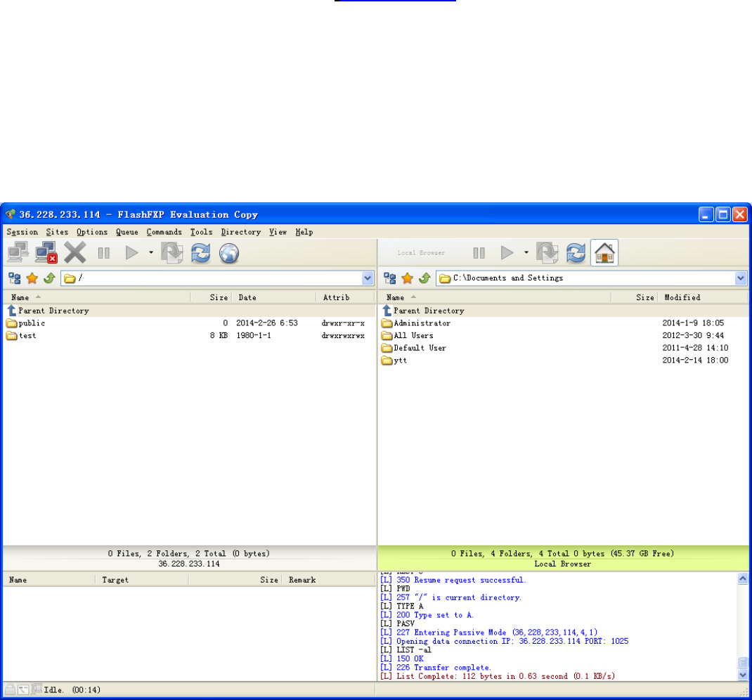Select the Default User folder

coord(563,348)
